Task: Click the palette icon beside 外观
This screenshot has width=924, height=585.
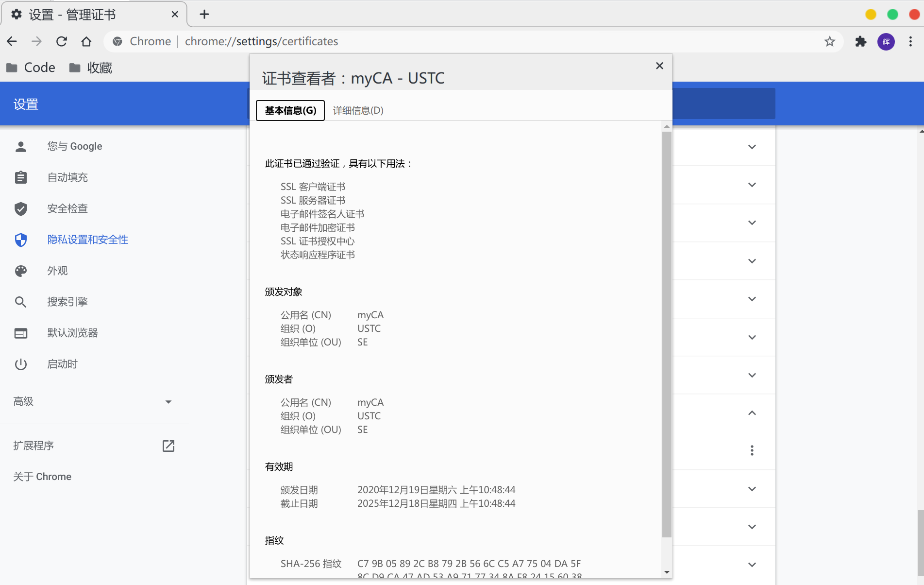Action: tap(21, 271)
